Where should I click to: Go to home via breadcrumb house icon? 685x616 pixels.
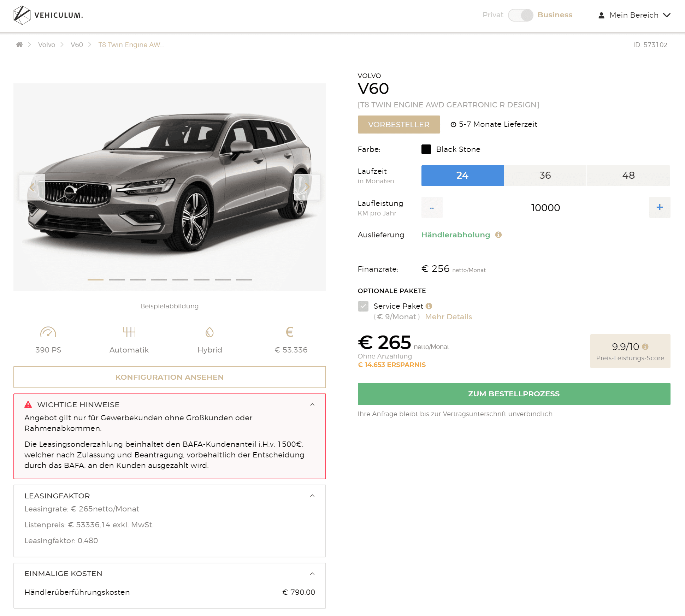tap(19, 44)
